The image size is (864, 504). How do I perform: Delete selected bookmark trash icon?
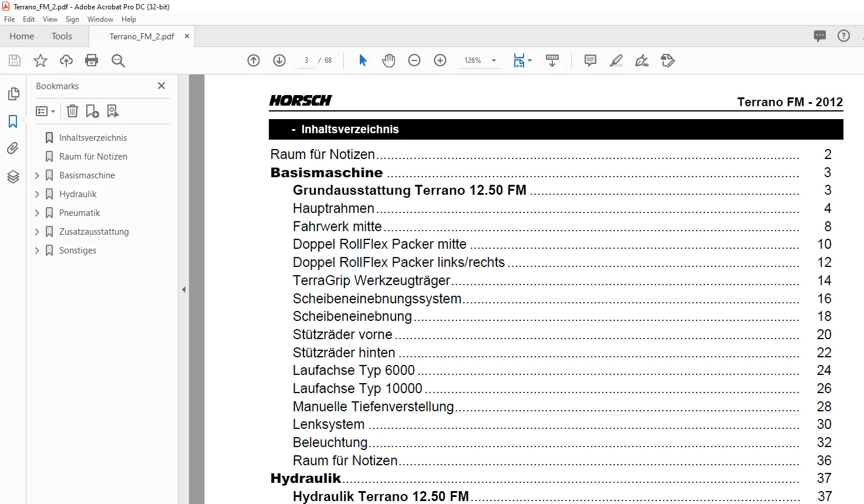pos(72,111)
